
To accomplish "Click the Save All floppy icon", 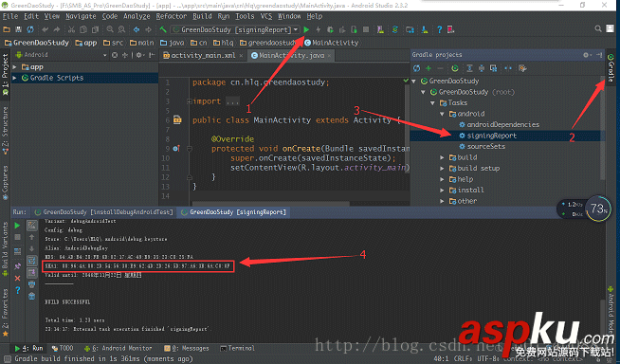I will click(x=18, y=29).
